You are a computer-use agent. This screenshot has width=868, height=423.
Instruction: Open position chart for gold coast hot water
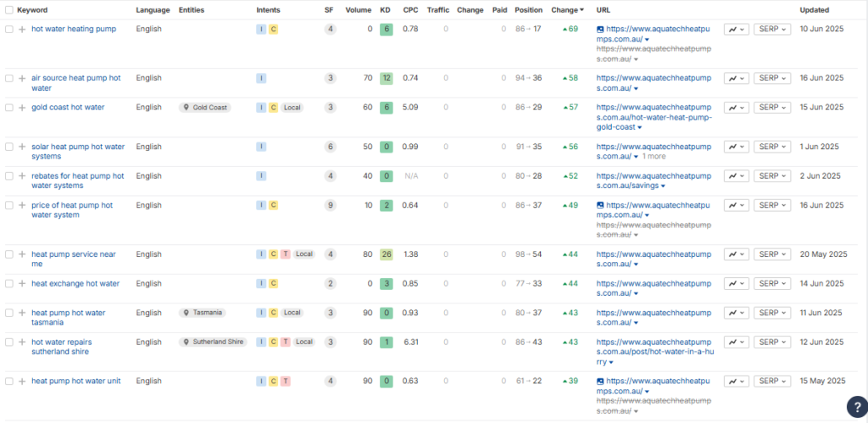click(x=737, y=108)
